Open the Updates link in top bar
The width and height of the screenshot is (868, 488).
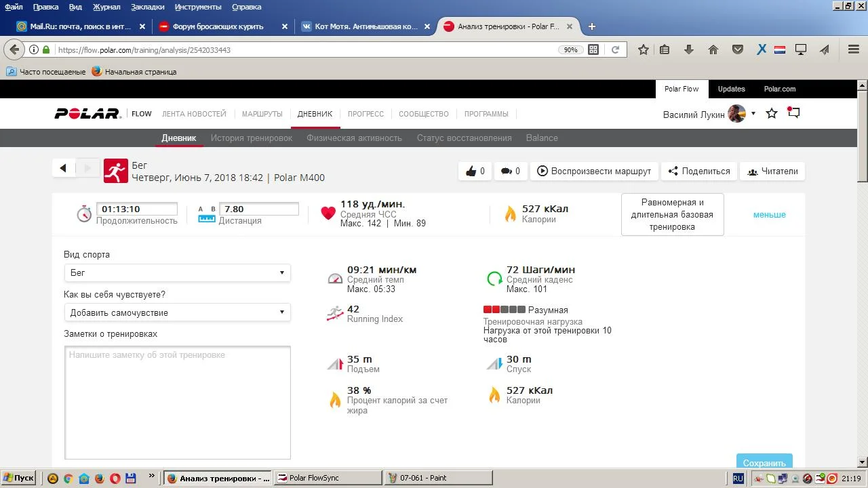tap(731, 89)
